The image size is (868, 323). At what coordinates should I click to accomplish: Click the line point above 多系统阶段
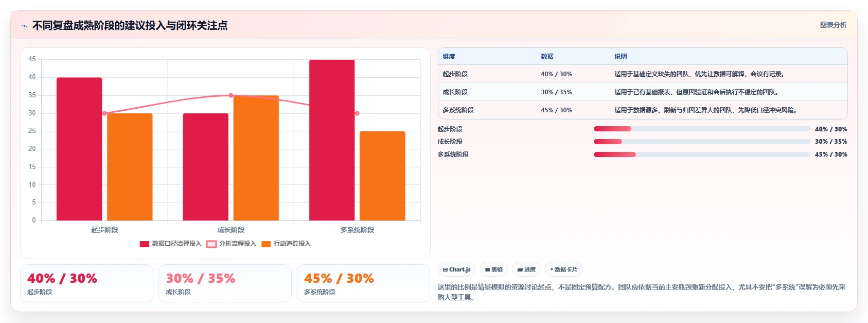click(357, 113)
